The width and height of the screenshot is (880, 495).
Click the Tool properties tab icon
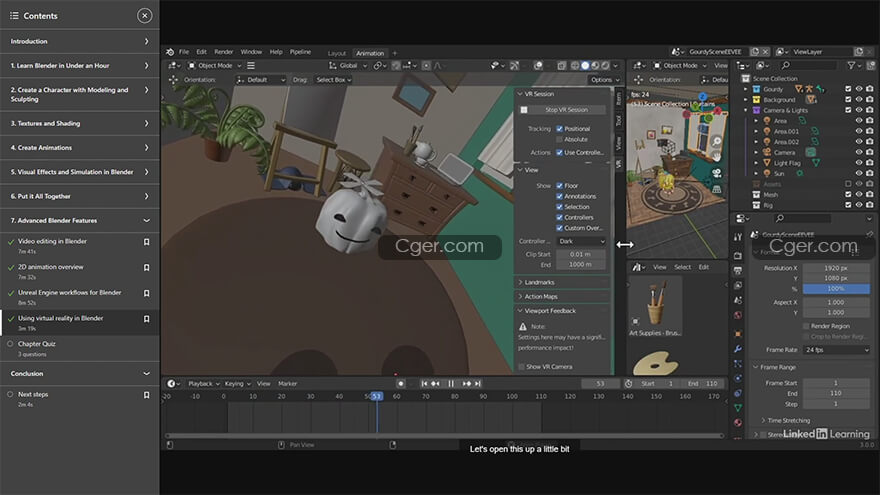[738, 237]
